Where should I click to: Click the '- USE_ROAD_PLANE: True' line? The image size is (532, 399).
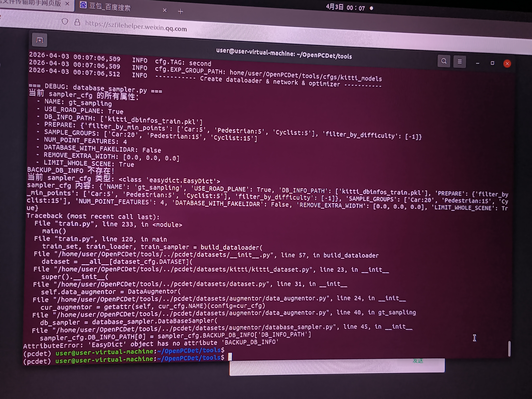(80, 110)
